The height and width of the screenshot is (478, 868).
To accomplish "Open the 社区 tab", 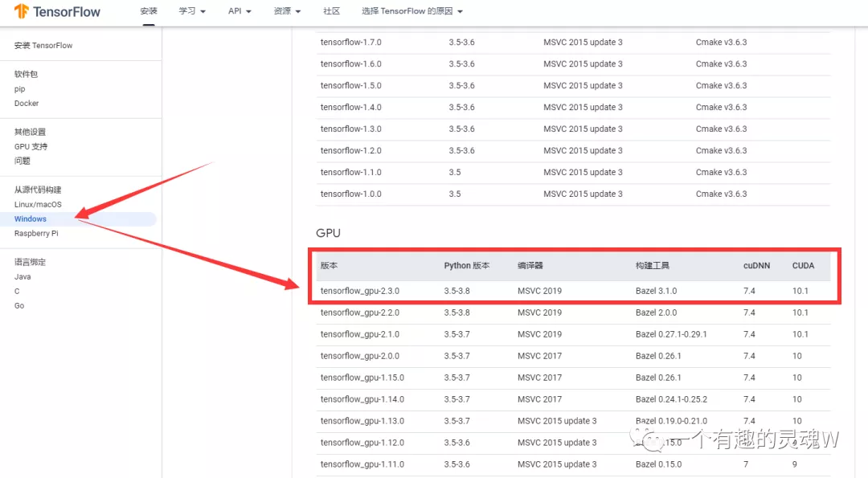I will [332, 11].
